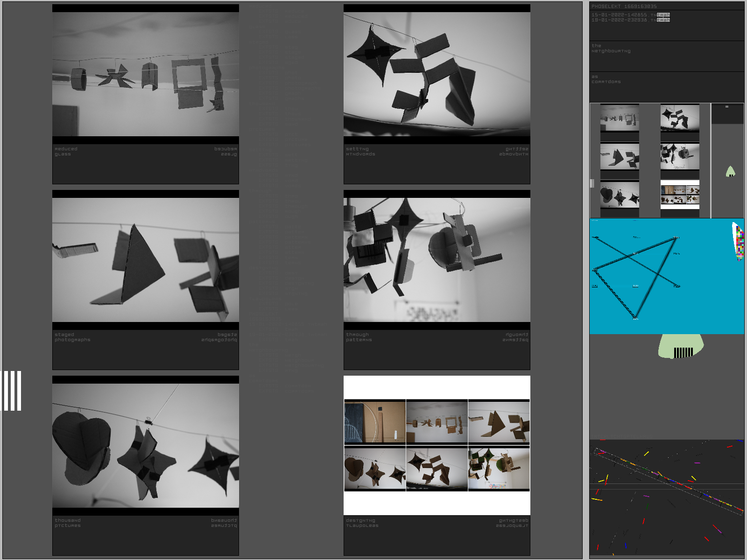Select the top-left thumbnail in the mini preview
747x560 pixels.
click(620, 118)
